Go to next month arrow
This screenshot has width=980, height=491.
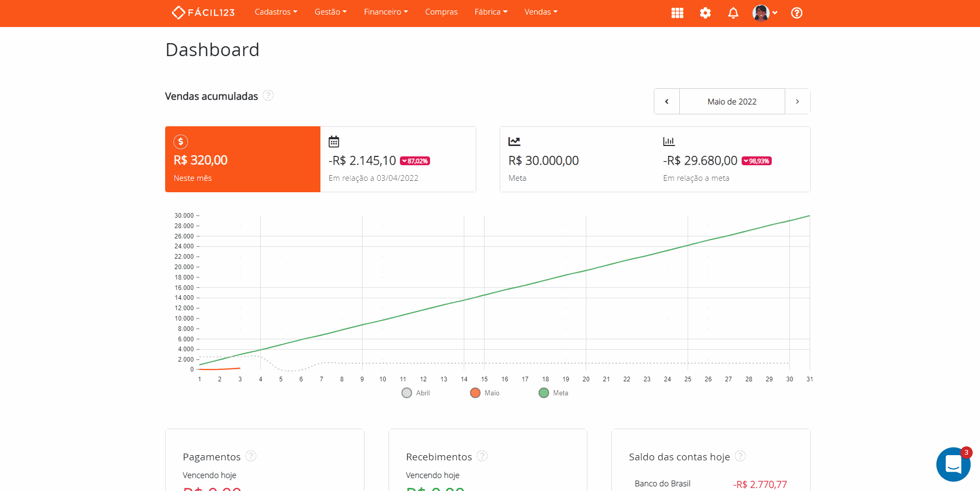pyautogui.click(x=797, y=101)
